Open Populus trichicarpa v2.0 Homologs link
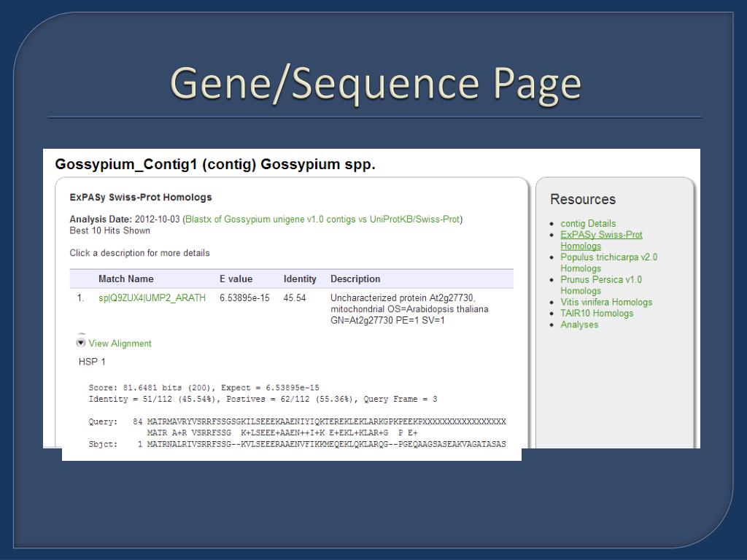The width and height of the screenshot is (747, 560). click(x=608, y=262)
